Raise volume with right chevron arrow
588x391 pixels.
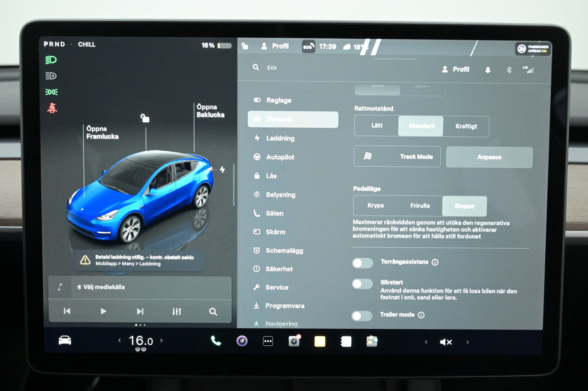click(x=468, y=342)
